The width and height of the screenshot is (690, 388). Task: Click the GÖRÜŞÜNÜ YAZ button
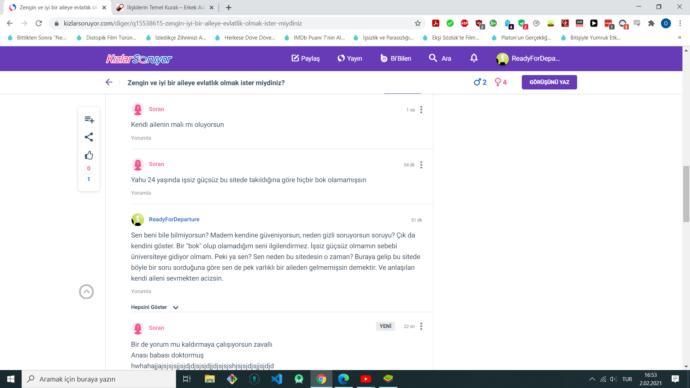549,82
